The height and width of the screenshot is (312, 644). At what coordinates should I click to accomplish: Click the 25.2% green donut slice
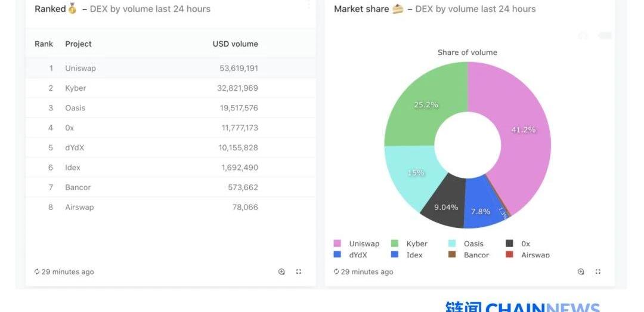pos(425,105)
